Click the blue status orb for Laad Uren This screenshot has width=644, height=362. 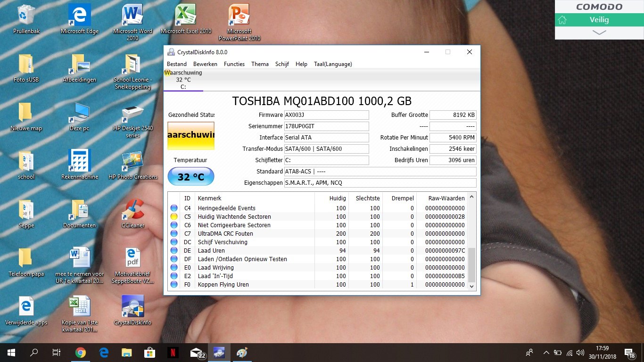pyautogui.click(x=174, y=251)
